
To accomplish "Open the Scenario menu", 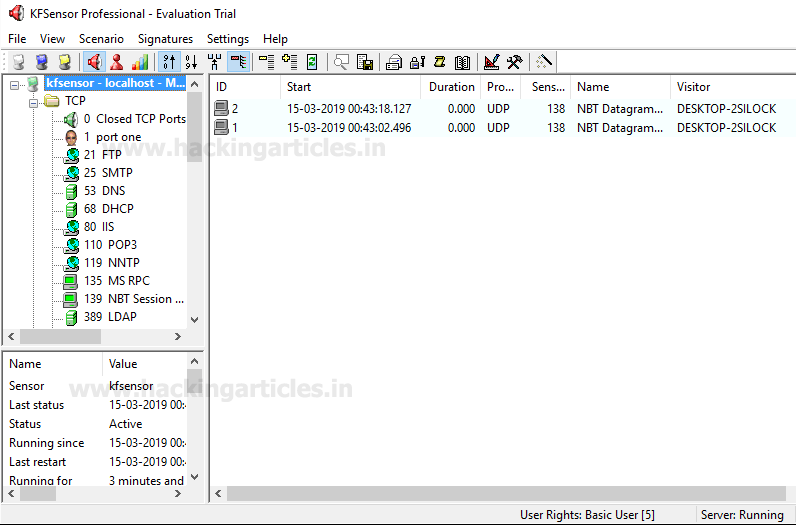I will pyautogui.click(x=101, y=39).
